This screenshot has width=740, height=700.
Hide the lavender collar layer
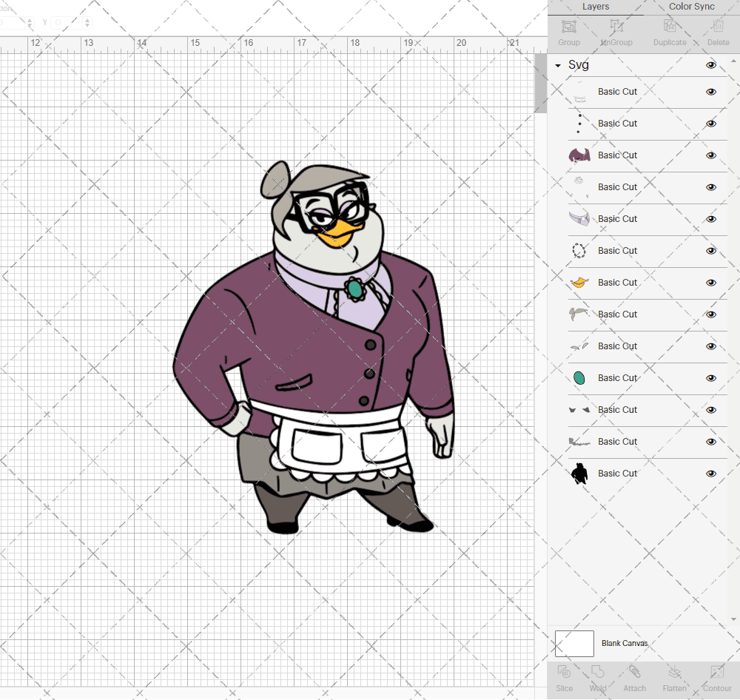(710, 219)
